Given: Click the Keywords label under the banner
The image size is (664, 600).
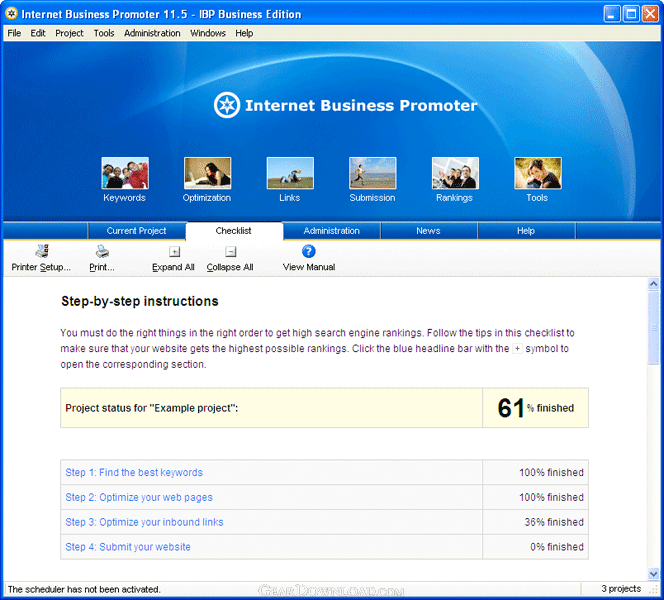Looking at the screenshot, I should point(124,198).
